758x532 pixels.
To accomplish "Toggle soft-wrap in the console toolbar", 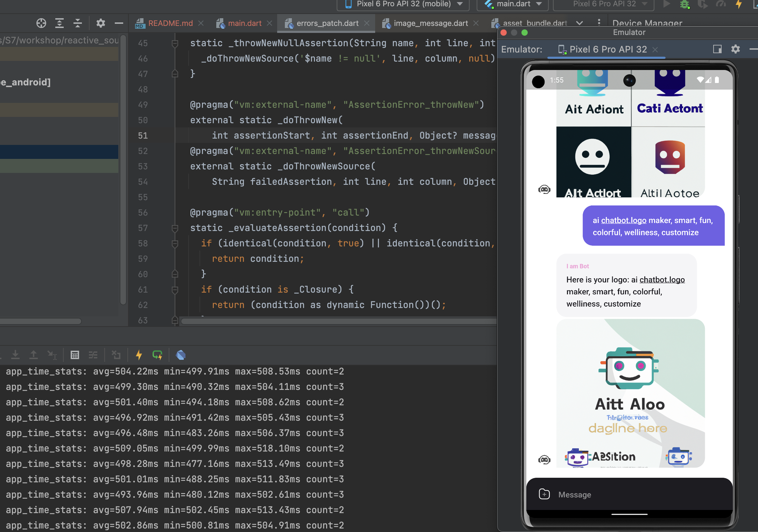I will [x=93, y=355].
